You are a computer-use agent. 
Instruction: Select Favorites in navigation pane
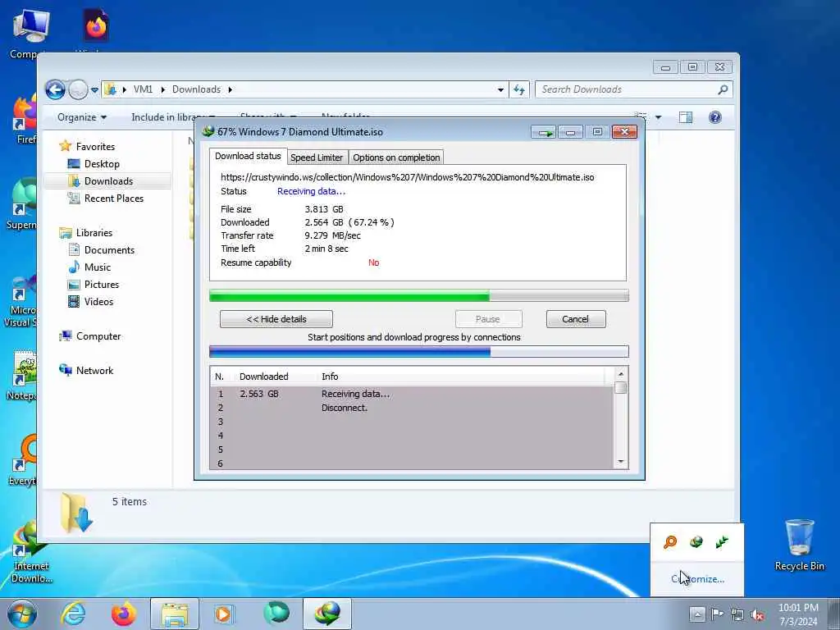coord(95,146)
